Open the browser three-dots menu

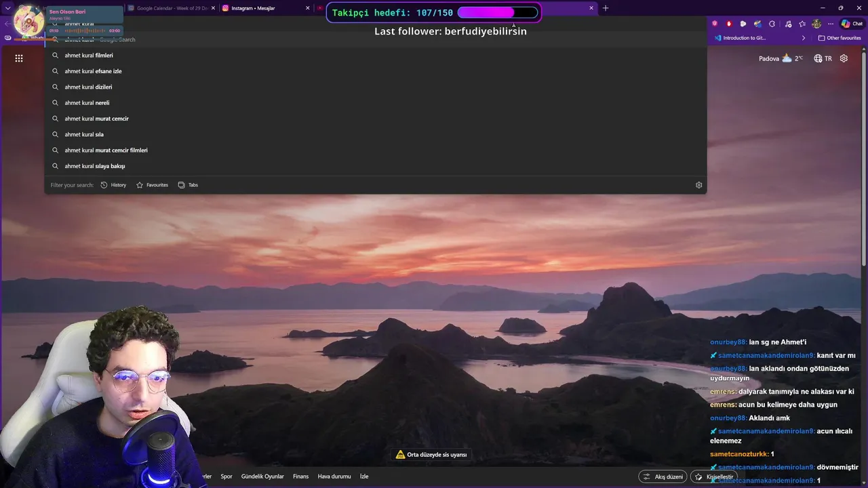(x=831, y=24)
